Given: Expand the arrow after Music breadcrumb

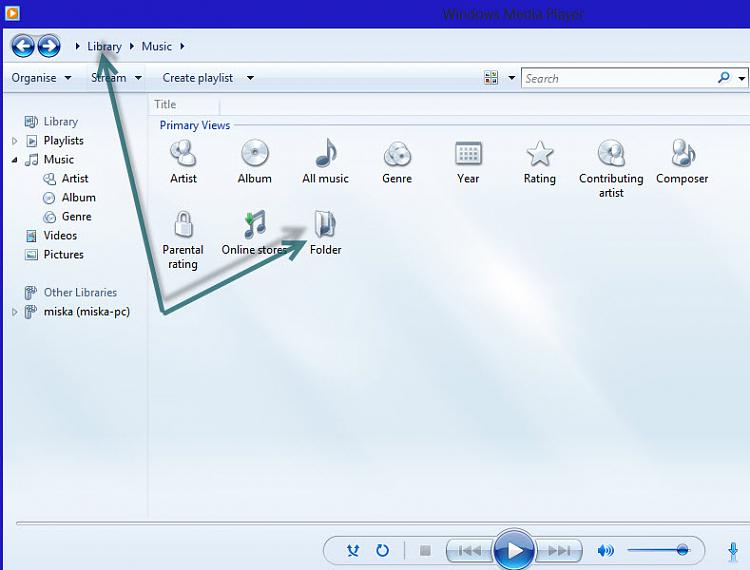Looking at the screenshot, I should [x=182, y=46].
